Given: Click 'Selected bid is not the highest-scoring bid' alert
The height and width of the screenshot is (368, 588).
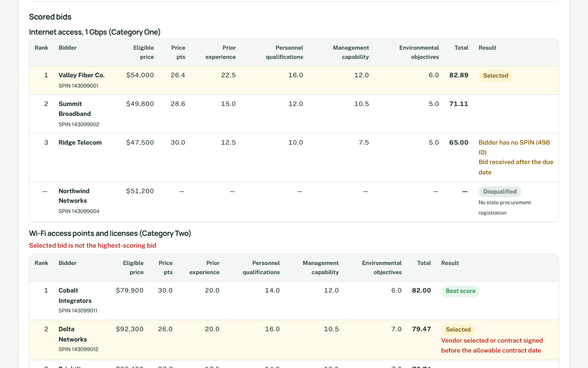Looking at the screenshot, I should [93, 245].
